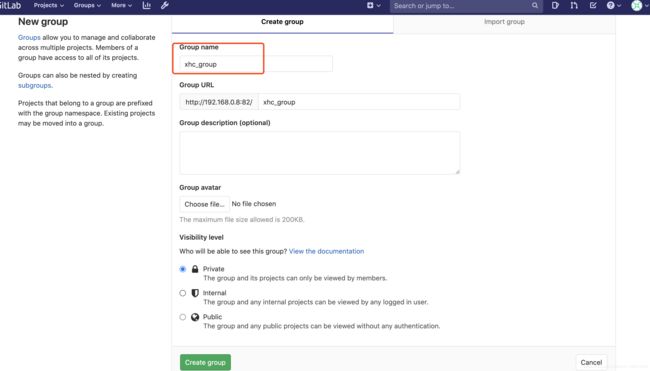Select the Private visibility radio button
This screenshot has width=650, height=371.
point(183,269)
